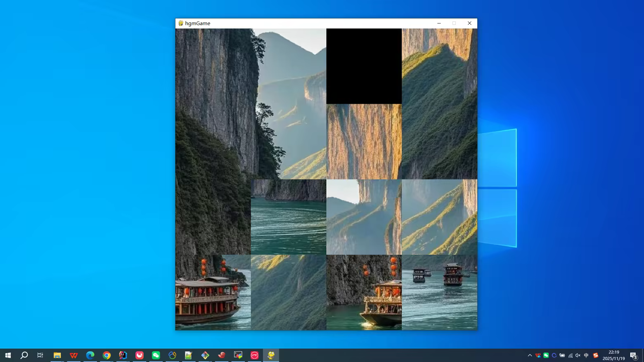Screen dimensions: 644x362
Task: Open the Windows Start menu
Action: pyautogui.click(x=8, y=355)
